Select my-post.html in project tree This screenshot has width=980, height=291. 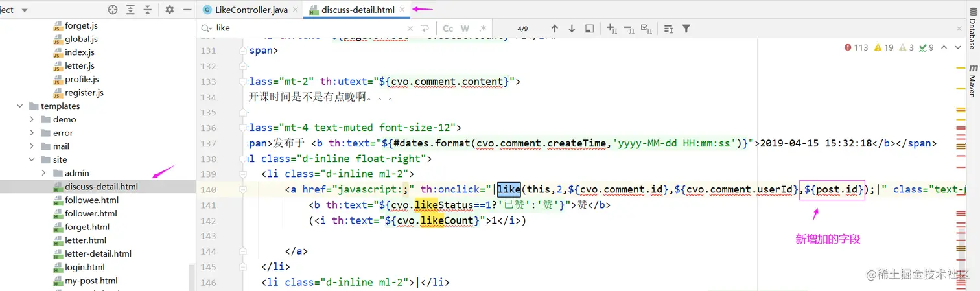tap(91, 281)
